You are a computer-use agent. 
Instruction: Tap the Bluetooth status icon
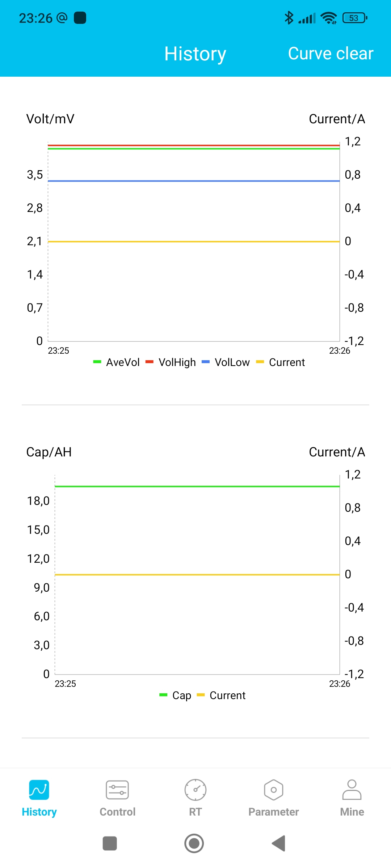289,18
